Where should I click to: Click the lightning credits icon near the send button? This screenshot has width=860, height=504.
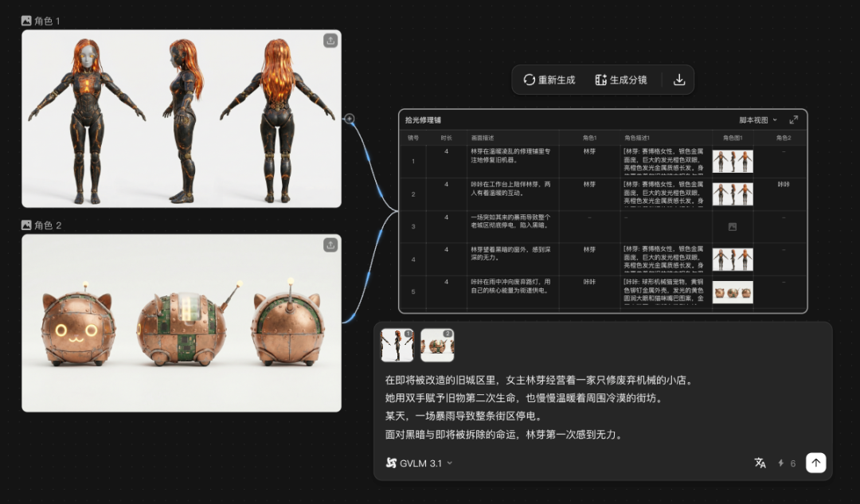point(780,463)
